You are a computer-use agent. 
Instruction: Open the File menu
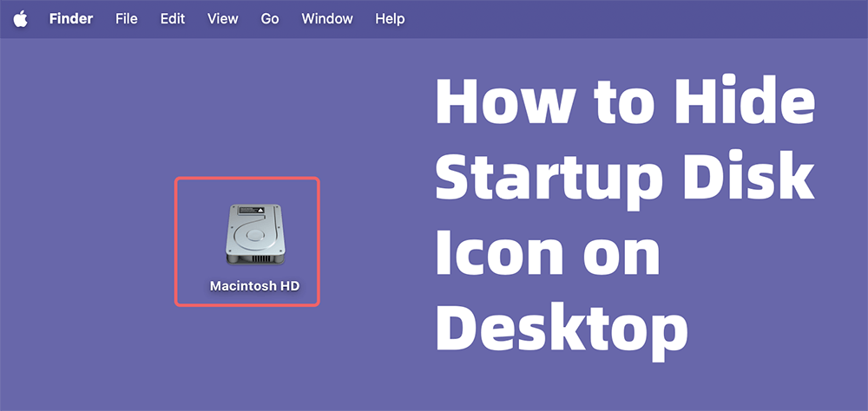coord(126,19)
